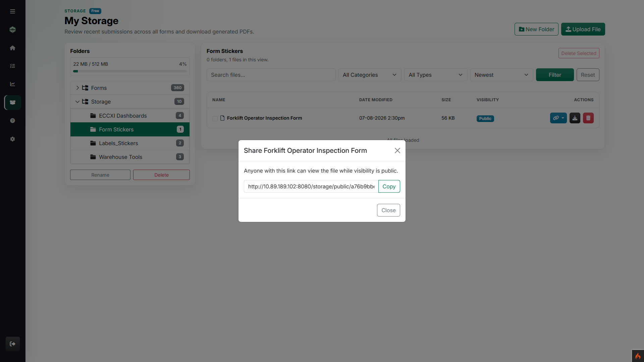Click the flame icon in the bottom corner
Image resolution: width=644 pixels, height=362 pixels.
click(638, 356)
